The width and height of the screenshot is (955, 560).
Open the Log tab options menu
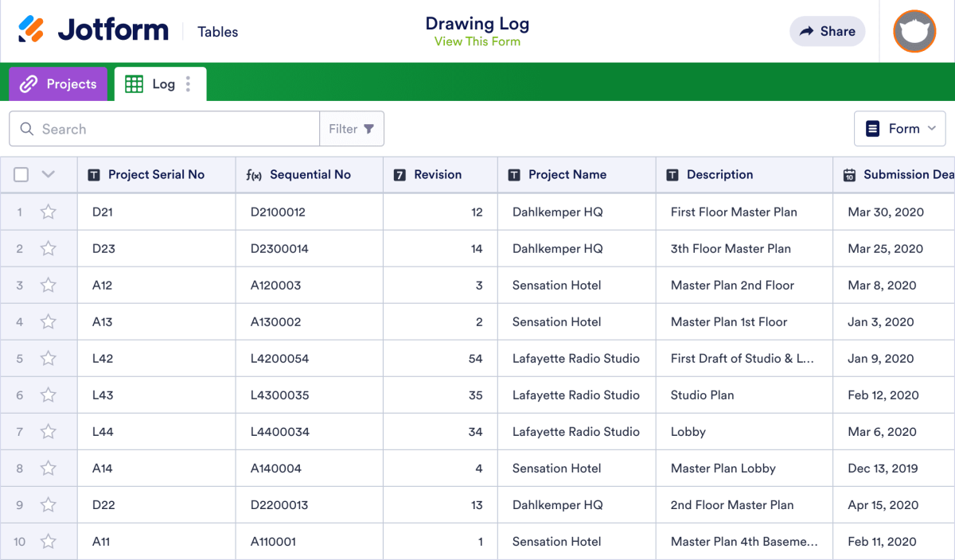pos(188,84)
